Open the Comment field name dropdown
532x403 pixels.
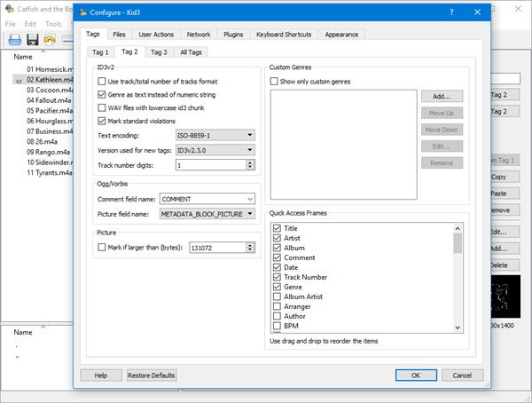pyautogui.click(x=250, y=199)
